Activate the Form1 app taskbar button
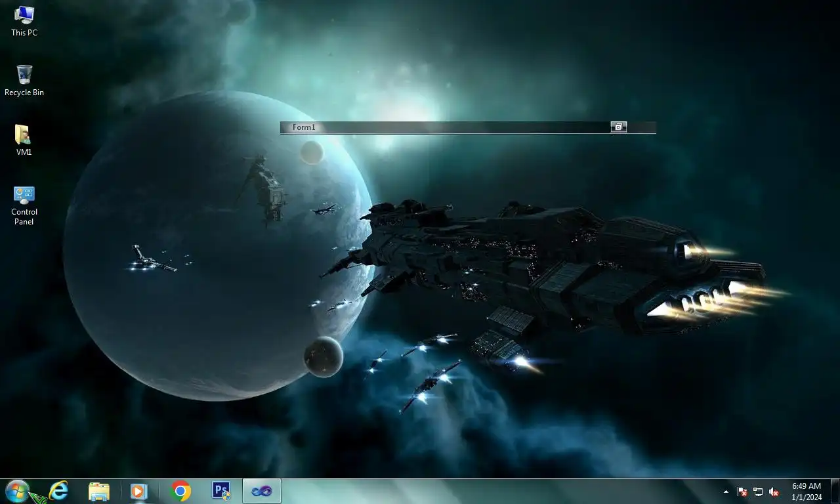The width and height of the screenshot is (840, 504). tap(262, 491)
